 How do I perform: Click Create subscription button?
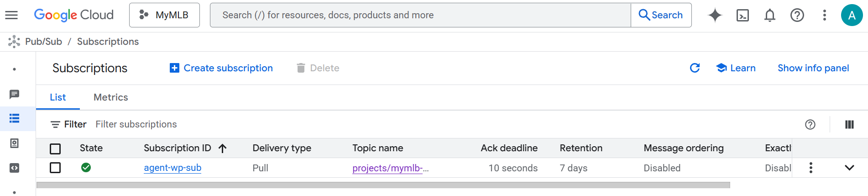(221, 68)
